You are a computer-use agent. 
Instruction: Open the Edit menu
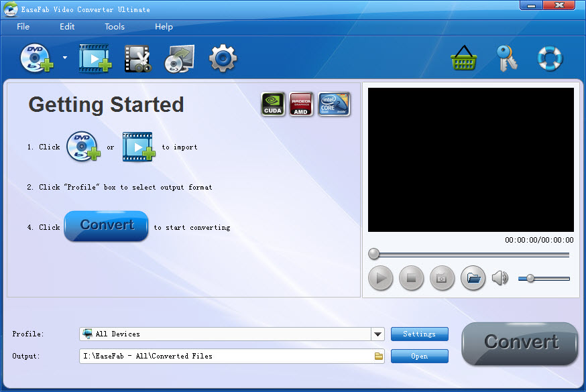tap(67, 27)
